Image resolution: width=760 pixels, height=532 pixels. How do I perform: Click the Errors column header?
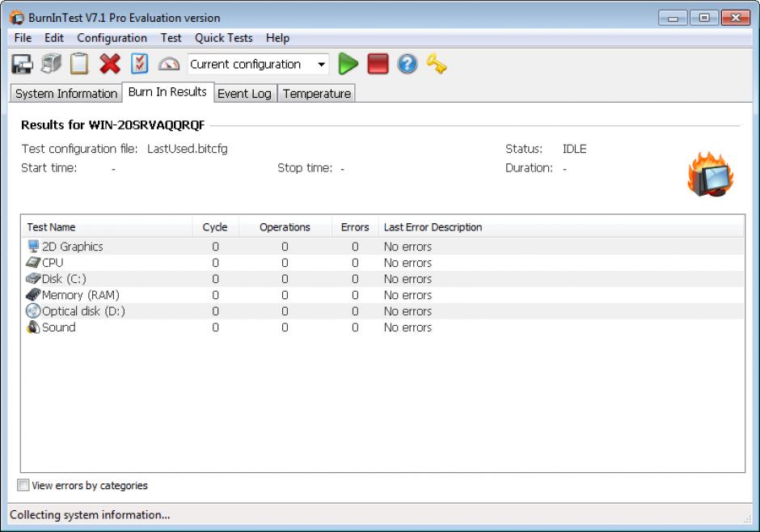coord(355,226)
